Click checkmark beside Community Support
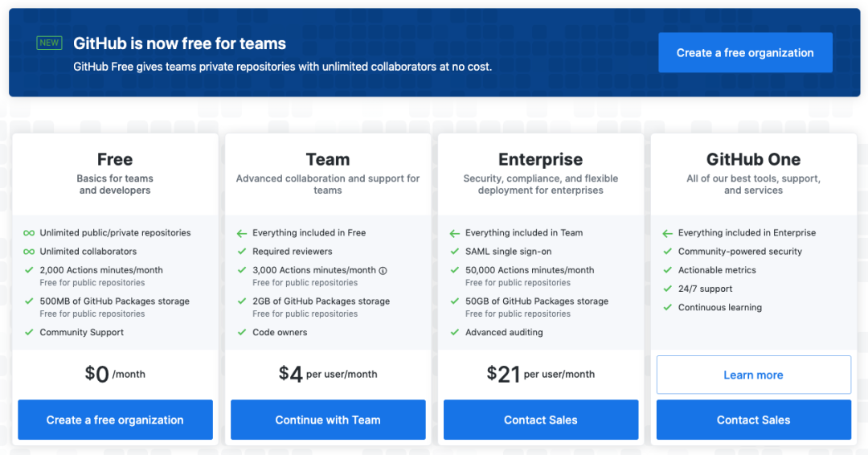 tap(29, 332)
